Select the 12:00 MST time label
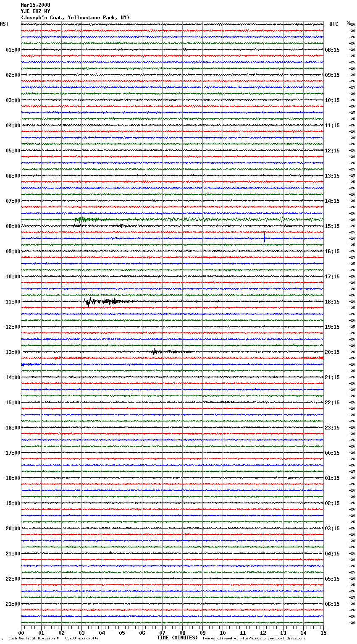Image resolution: width=357 pixels, height=644 pixels. tap(13, 327)
